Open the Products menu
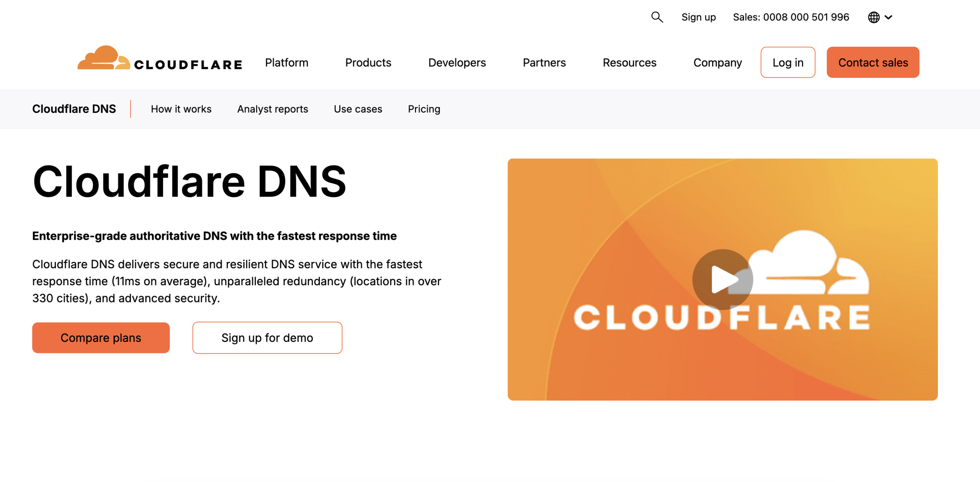The image size is (980, 482). [x=368, y=62]
